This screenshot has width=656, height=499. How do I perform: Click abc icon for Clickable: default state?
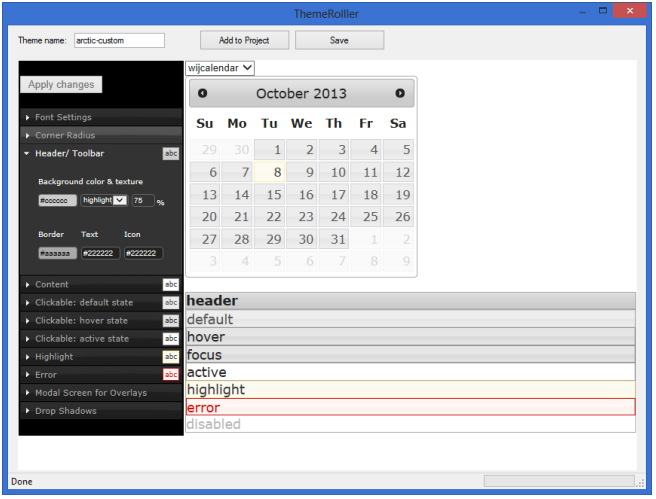(x=171, y=303)
